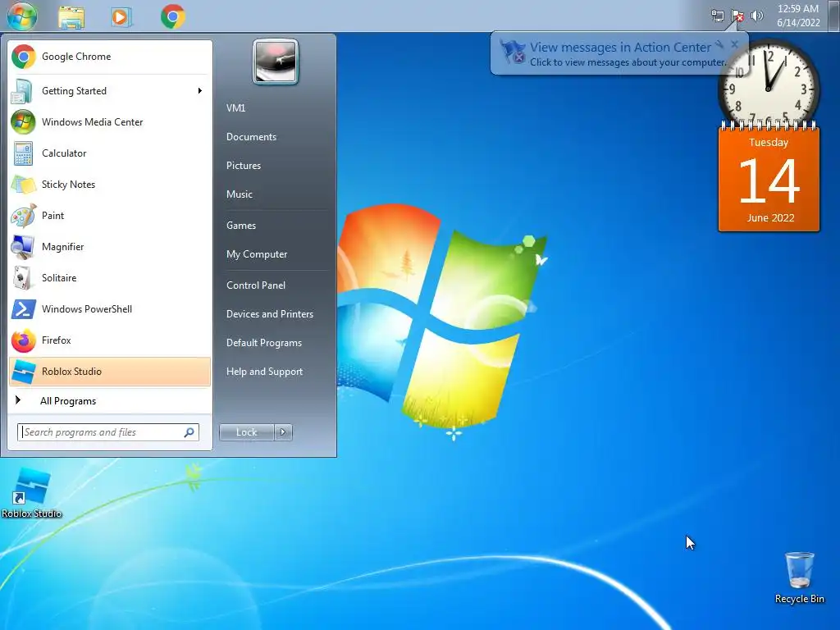Click the Windows PowerShell icon
The height and width of the screenshot is (630, 840).
pyautogui.click(x=24, y=309)
